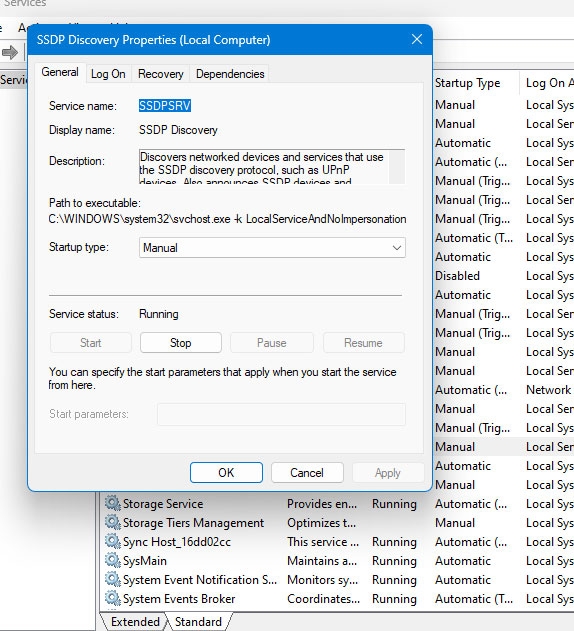
Task: Click the disabled Resume button
Action: point(363,343)
